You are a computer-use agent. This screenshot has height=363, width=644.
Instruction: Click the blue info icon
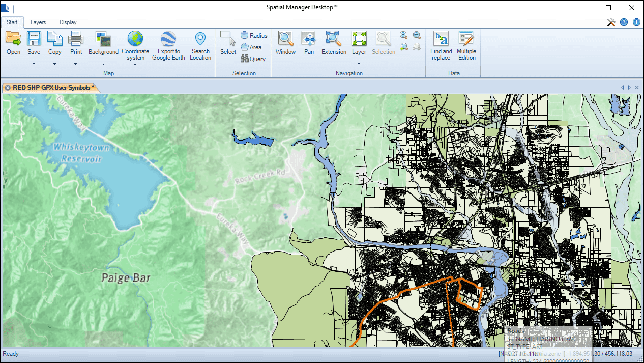point(636,22)
